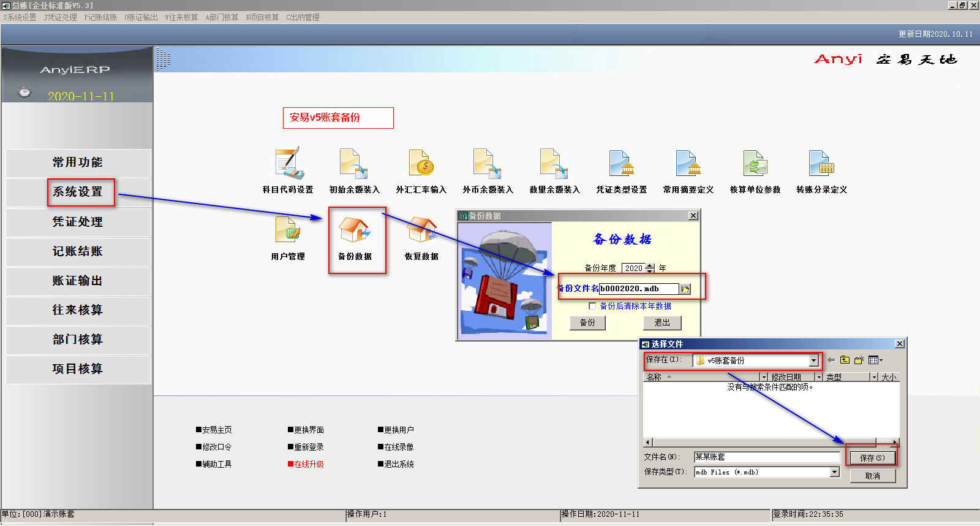
Task: Click the 保存(S) button
Action: (872, 458)
